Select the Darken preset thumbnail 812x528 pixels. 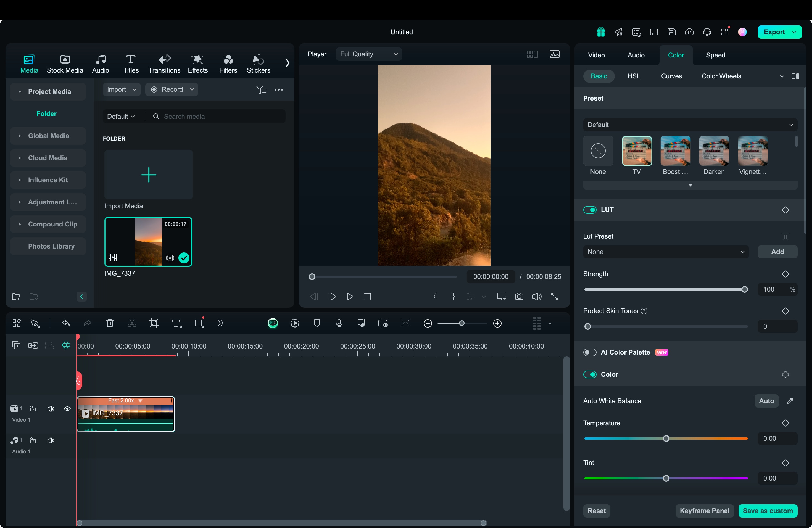pos(714,151)
